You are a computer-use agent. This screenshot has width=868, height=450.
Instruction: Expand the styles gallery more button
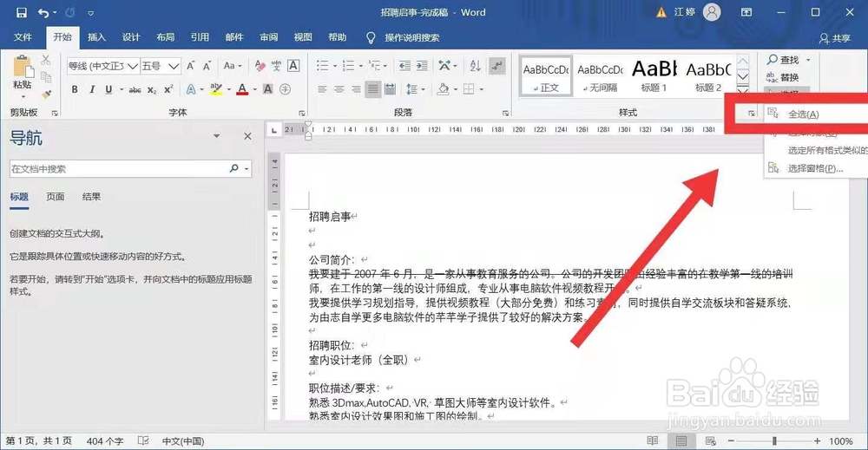tap(743, 90)
